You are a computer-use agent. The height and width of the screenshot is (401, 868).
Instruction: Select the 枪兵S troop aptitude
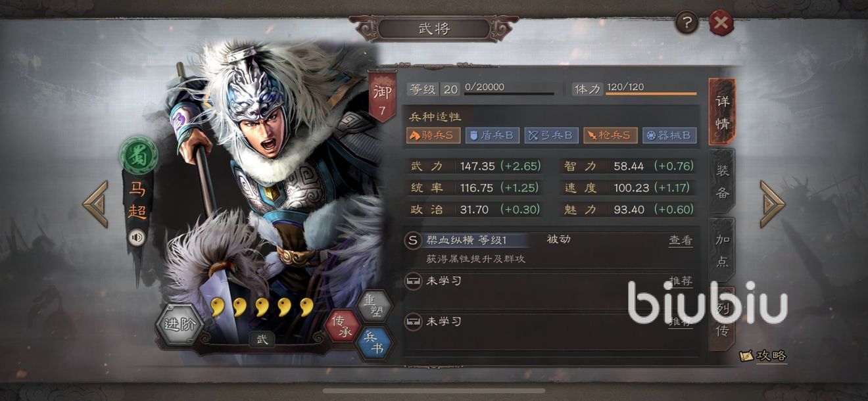pyautogui.click(x=610, y=135)
